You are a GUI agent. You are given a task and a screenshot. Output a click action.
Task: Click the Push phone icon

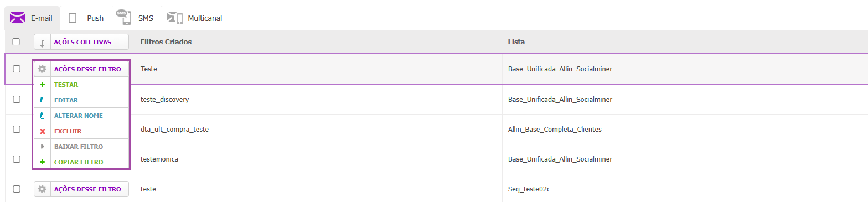click(x=73, y=18)
